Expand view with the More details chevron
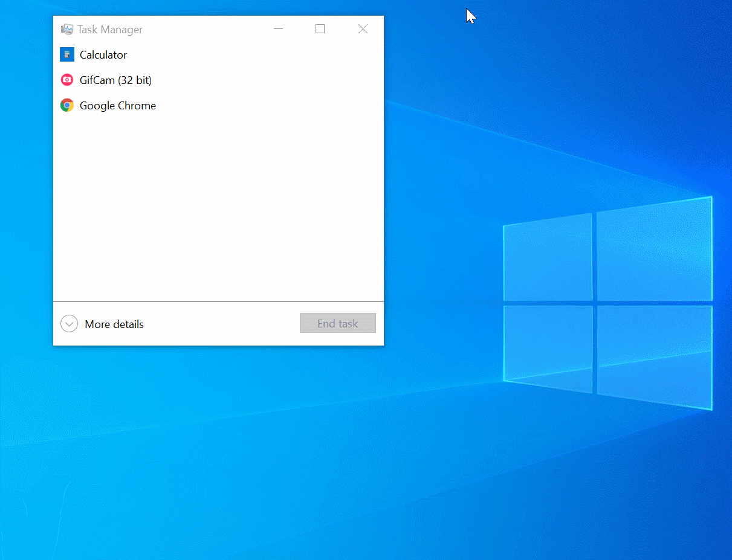732x560 pixels. click(x=70, y=324)
